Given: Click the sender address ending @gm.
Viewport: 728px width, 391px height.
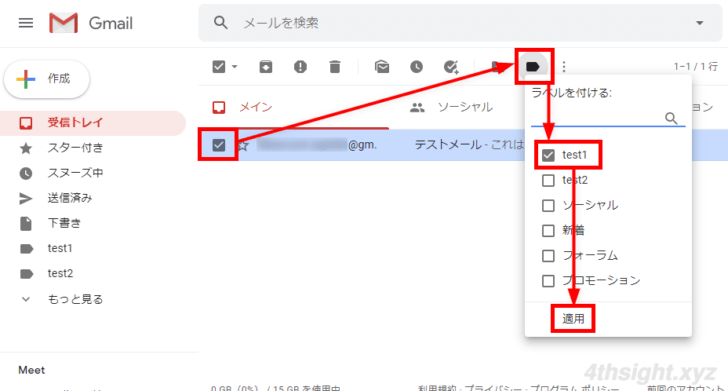Looking at the screenshot, I should point(317,145).
